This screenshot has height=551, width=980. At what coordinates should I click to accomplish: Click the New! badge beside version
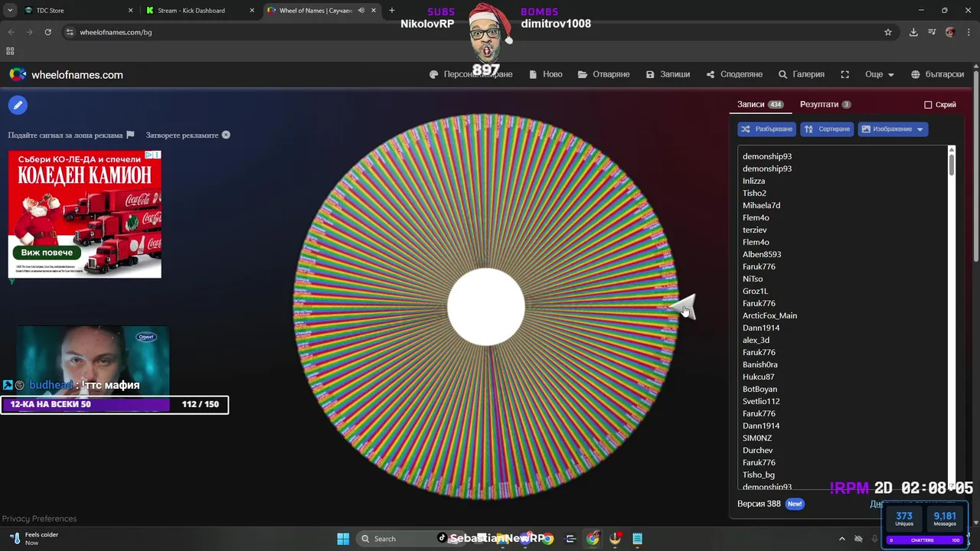(795, 504)
